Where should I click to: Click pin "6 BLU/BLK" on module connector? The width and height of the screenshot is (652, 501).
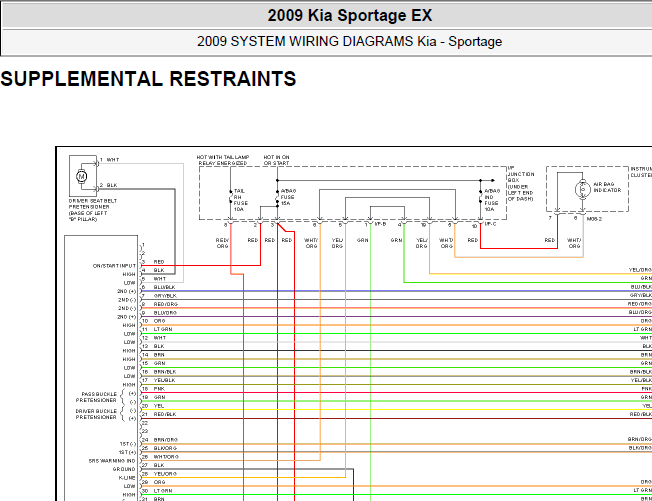159,287
